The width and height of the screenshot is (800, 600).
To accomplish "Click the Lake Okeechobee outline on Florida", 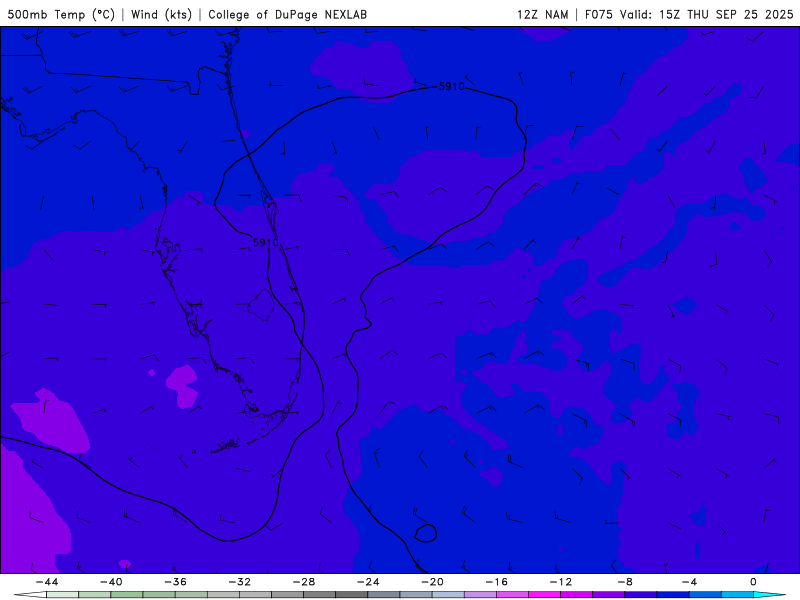I will pyautogui.click(x=261, y=305).
